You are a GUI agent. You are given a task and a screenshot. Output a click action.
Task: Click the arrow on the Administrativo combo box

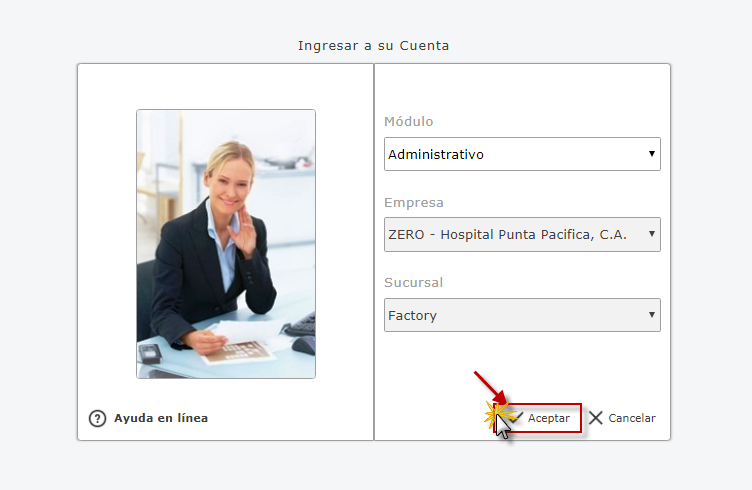tap(652, 153)
